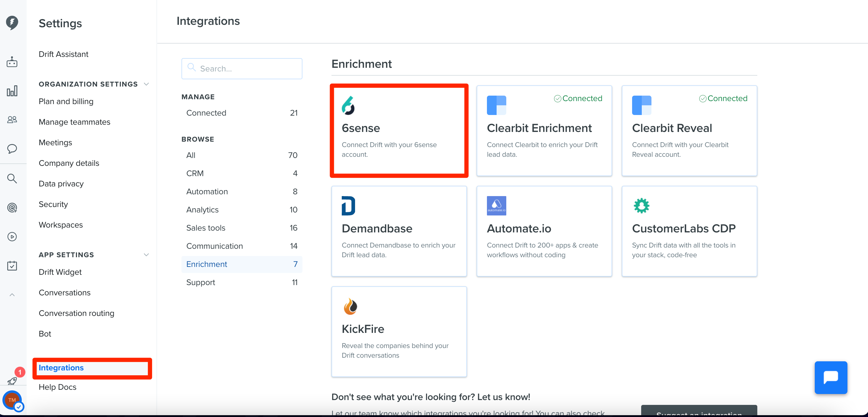
Task: Click the Automate.io logo icon
Action: pyautogui.click(x=496, y=206)
